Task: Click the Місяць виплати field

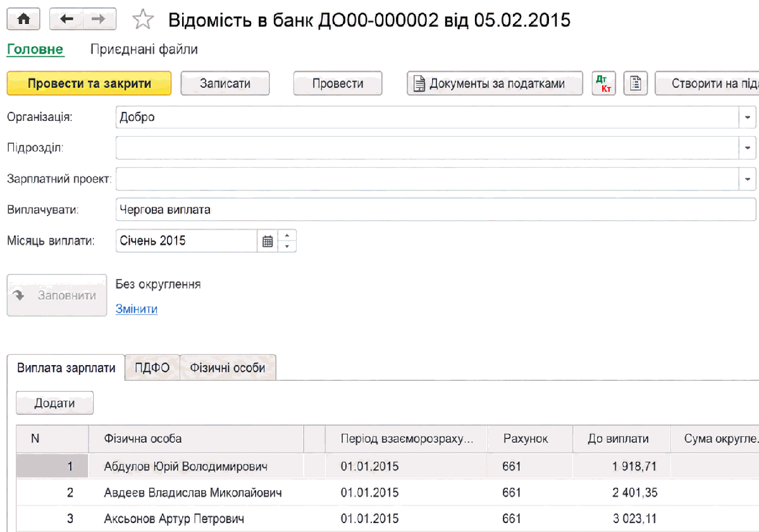Action: point(187,241)
